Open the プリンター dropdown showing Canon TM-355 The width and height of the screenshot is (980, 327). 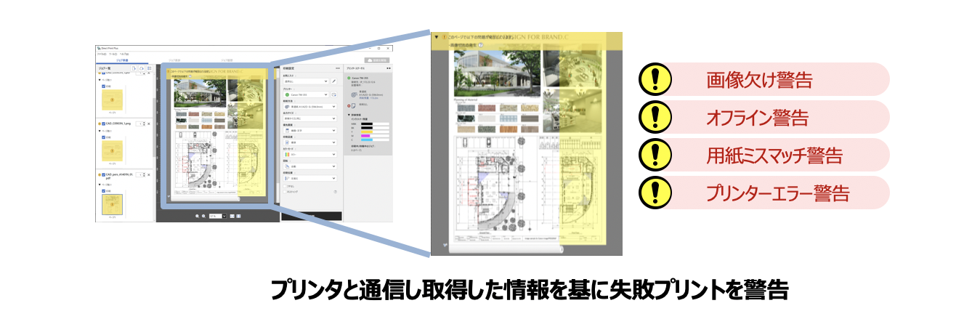[x=307, y=94]
